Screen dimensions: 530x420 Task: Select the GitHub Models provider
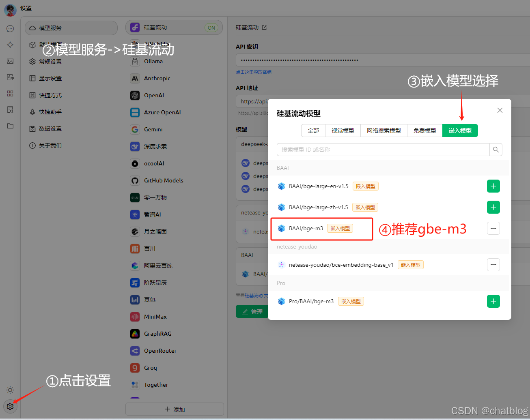(x=174, y=180)
